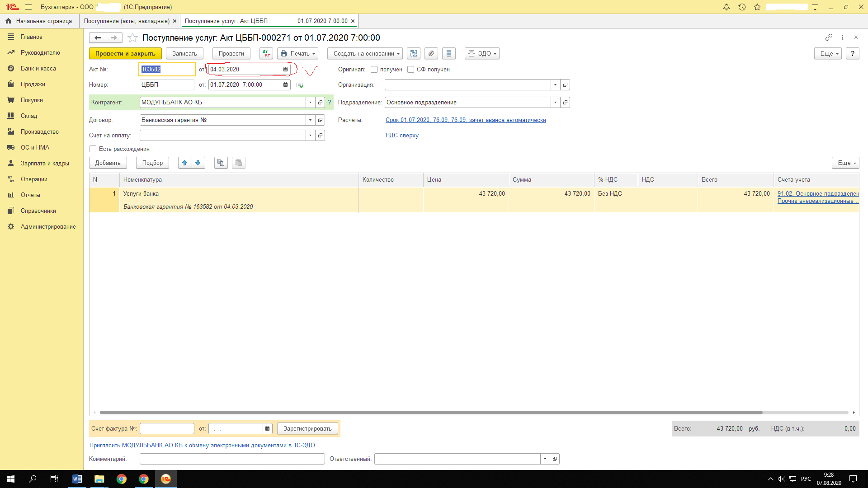Open calendar picker for act date
The width and height of the screenshot is (868, 488).
pyautogui.click(x=285, y=69)
